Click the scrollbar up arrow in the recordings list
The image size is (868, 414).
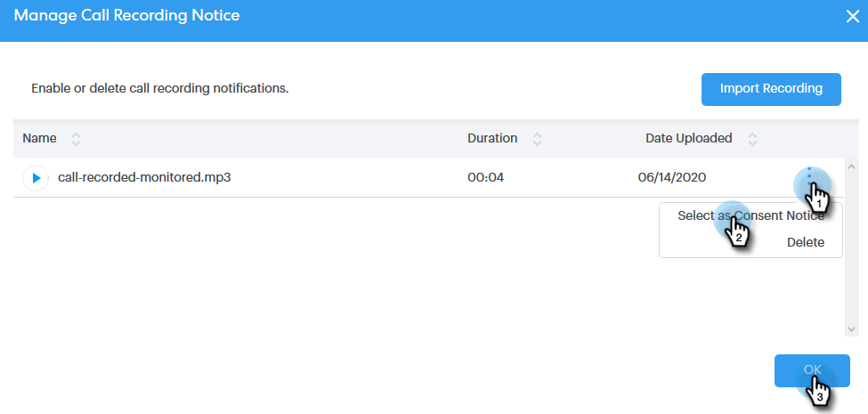(850, 166)
